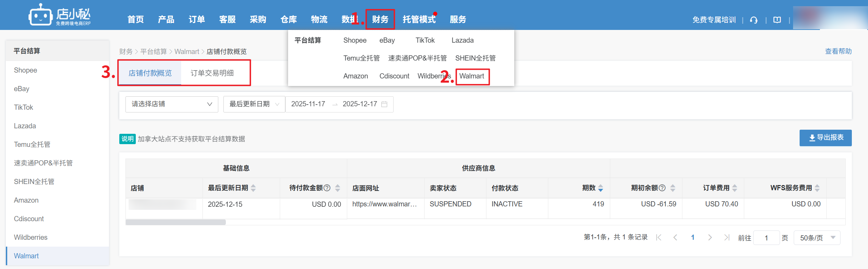868x269 pixels.
Task: Open the 查看帮助 link
Action: tap(838, 51)
